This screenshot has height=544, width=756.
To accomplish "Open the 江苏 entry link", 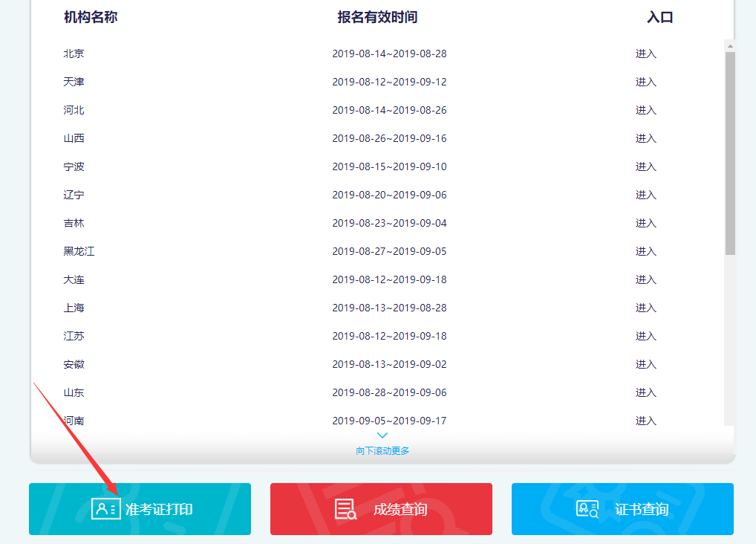I will 645,336.
